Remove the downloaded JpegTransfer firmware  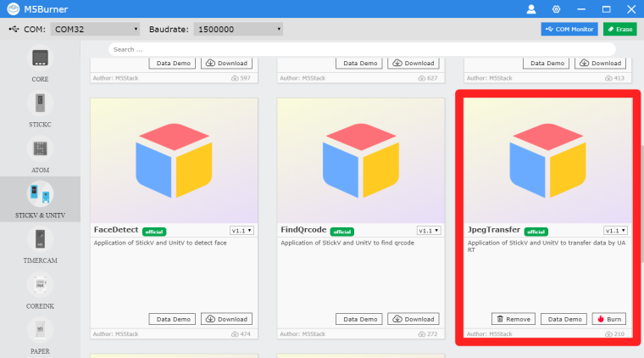(514, 319)
